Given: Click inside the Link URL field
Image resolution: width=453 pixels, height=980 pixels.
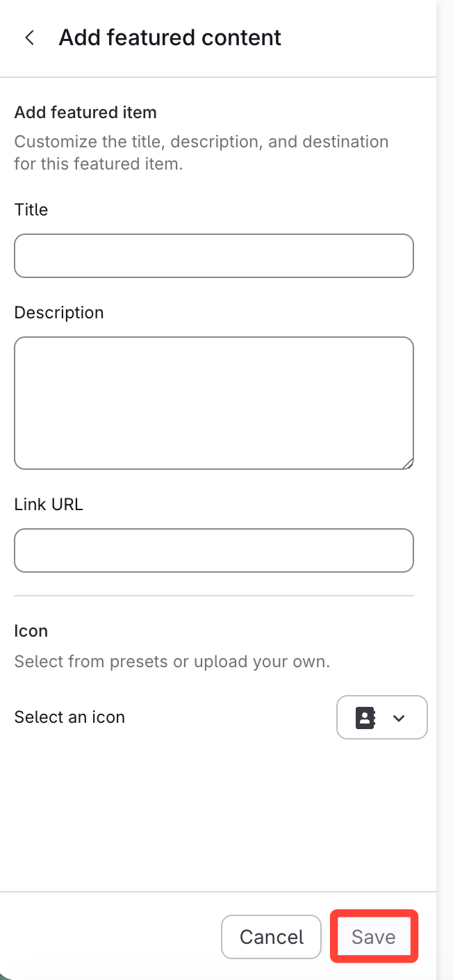Looking at the screenshot, I should tap(214, 550).
